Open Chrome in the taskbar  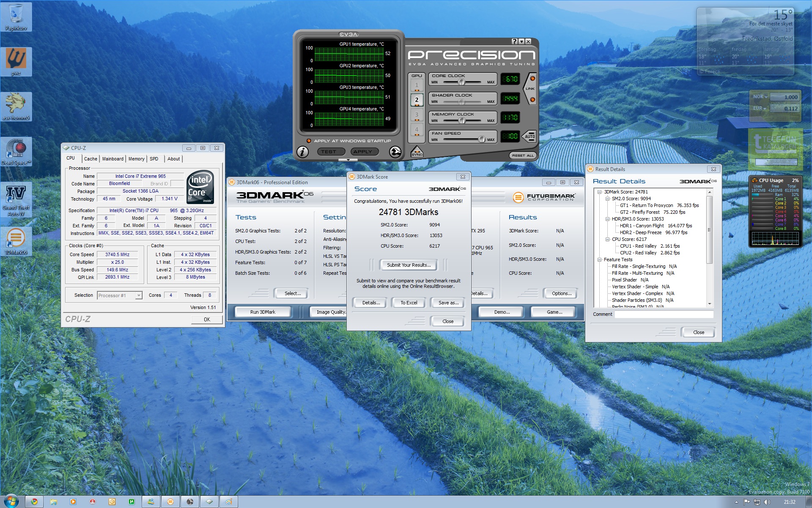pyautogui.click(x=34, y=502)
